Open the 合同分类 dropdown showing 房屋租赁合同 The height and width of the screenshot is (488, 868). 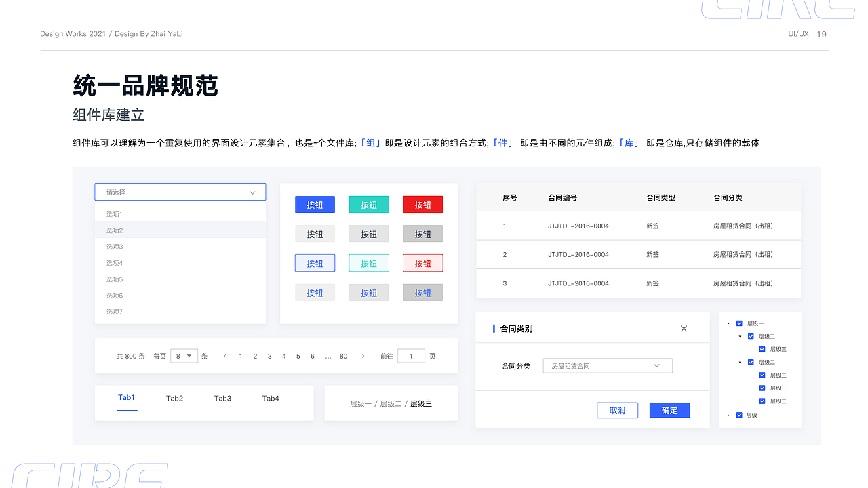point(608,366)
